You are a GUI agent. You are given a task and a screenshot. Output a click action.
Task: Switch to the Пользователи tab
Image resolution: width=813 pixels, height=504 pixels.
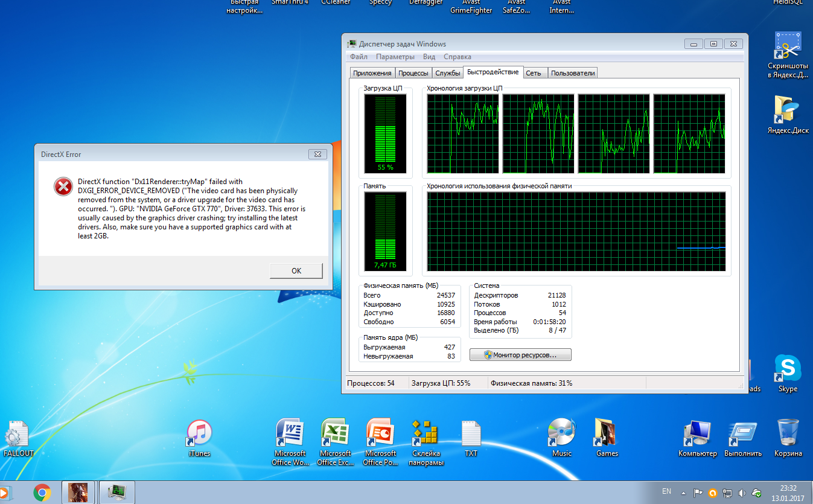(573, 73)
